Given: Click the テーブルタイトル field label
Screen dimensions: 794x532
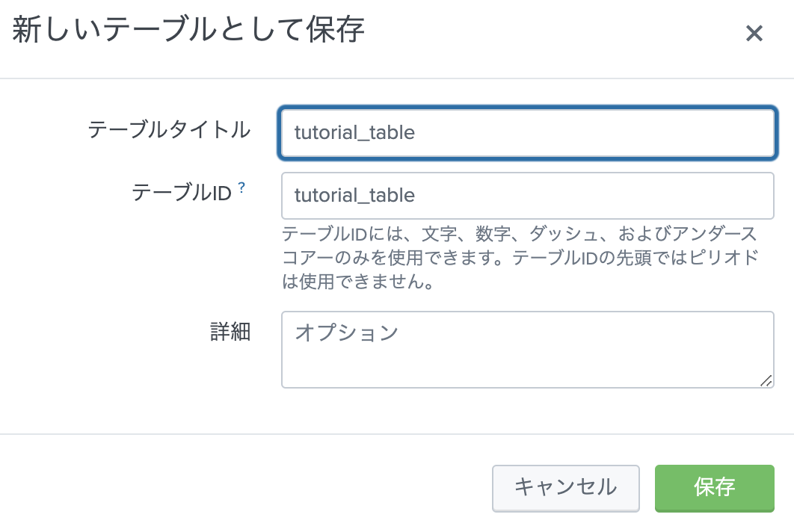Looking at the screenshot, I should [x=169, y=130].
